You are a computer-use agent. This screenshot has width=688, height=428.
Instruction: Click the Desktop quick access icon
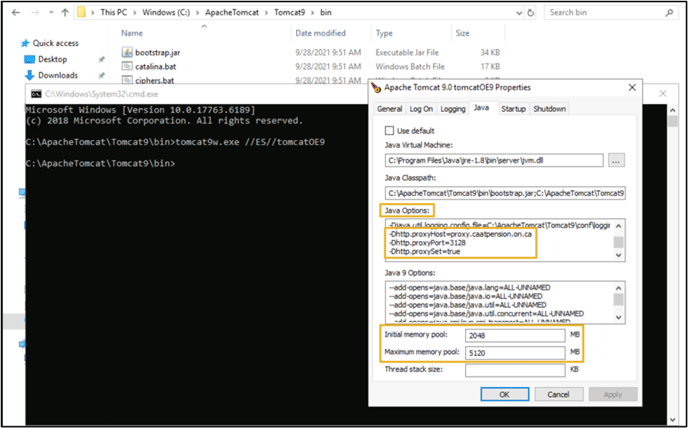tap(29, 59)
